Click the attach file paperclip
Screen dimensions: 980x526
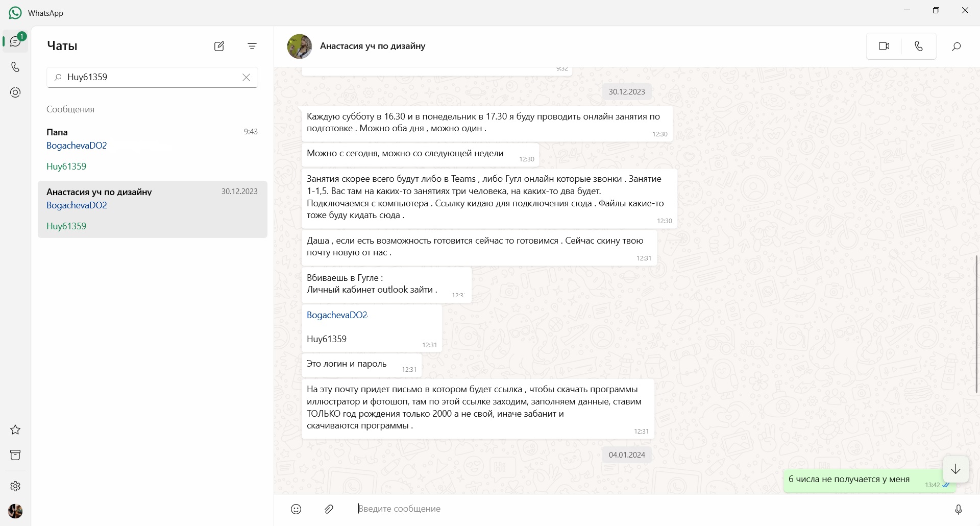click(x=329, y=509)
